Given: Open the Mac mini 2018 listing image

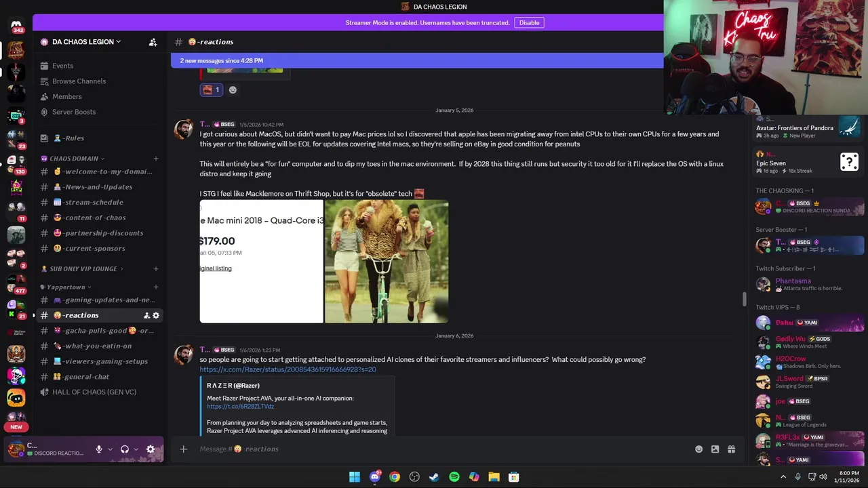Looking at the screenshot, I should (261, 262).
